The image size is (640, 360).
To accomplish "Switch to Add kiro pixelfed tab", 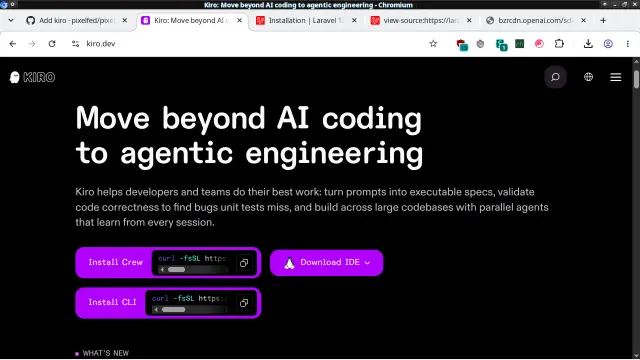I will [77, 20].
